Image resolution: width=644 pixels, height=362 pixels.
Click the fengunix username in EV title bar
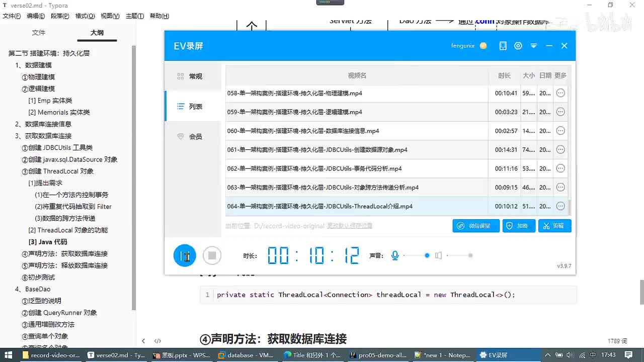(462, 46)
